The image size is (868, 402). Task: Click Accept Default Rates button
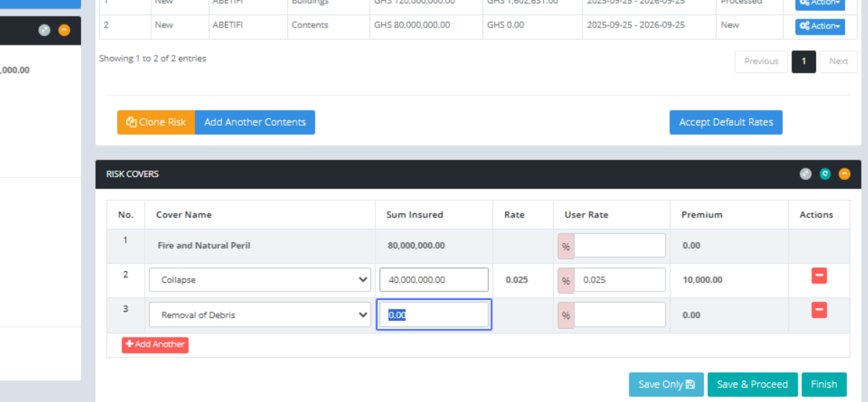726,122
